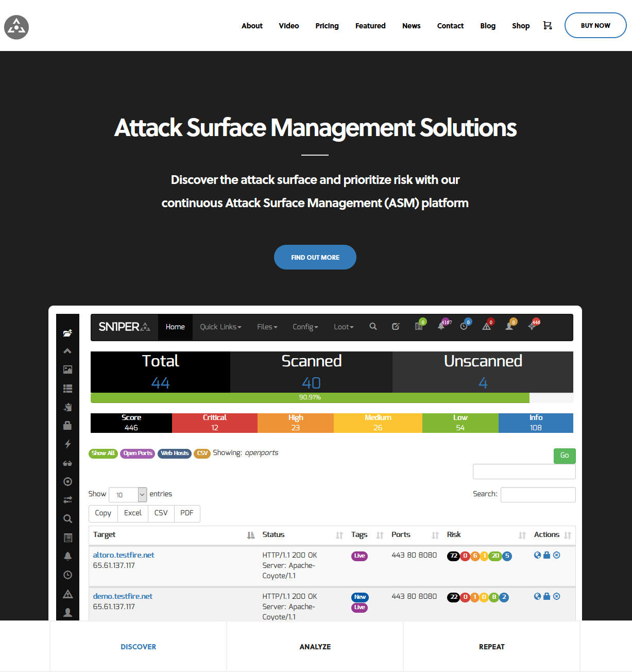The height and width of the screenshot is (672, 632).
Task: Click the warning triangle with red 0 badge
Action: 487,325
